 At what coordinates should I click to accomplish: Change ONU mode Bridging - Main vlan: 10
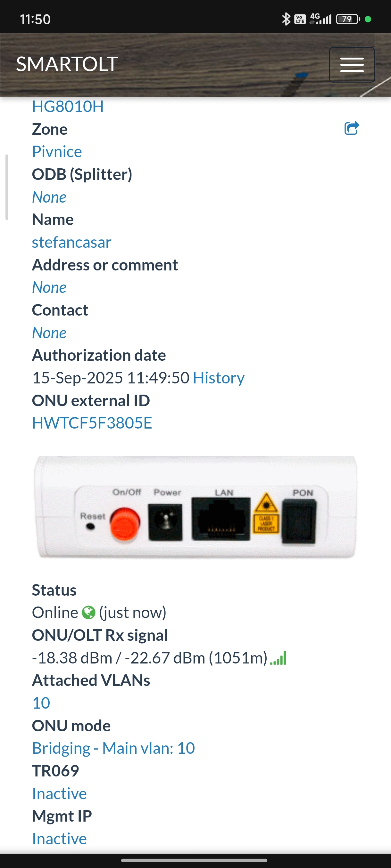(x=113, y=748)
